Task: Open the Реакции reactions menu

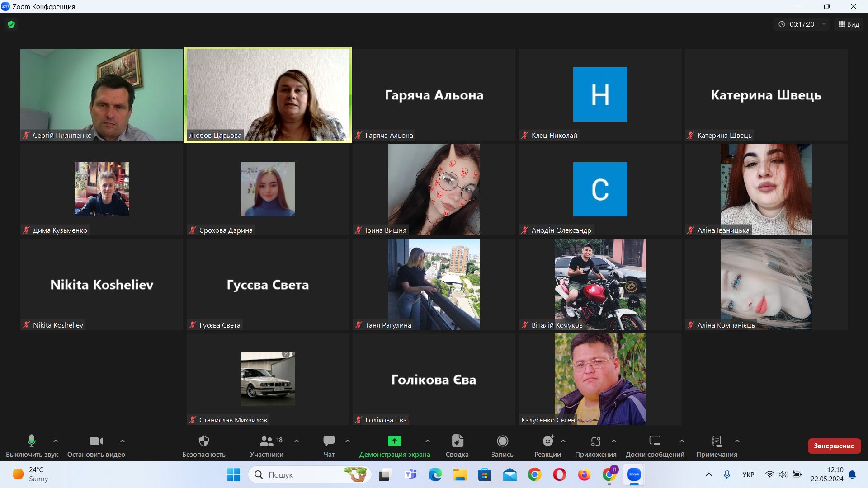Action: 547,441
